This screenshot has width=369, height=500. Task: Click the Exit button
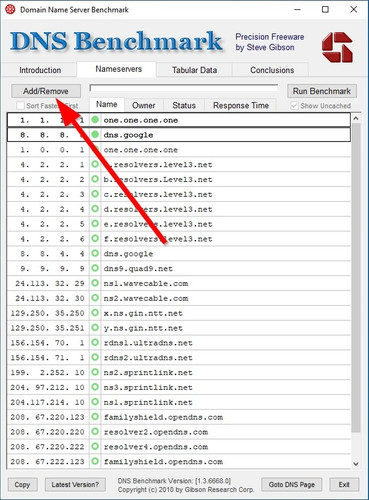pyautogui.click(x=344, y=484)
